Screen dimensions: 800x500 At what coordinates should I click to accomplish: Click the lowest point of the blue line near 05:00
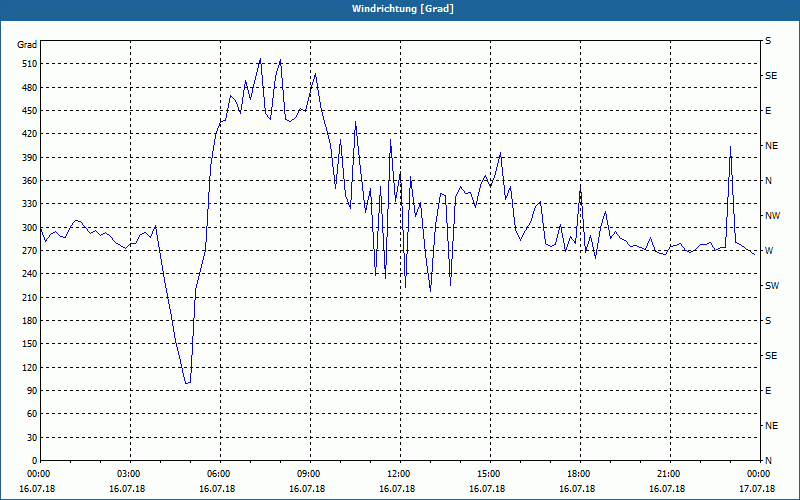tap(187, 383)
